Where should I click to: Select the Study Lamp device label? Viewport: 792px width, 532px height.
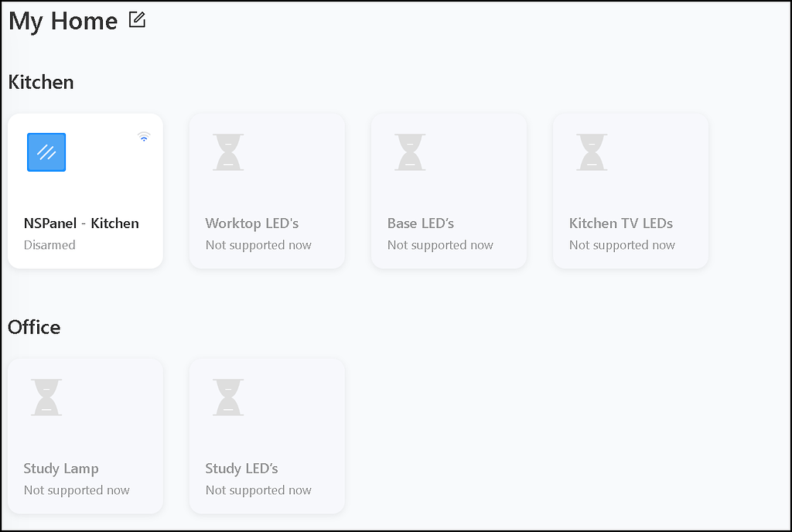point(61,469)
